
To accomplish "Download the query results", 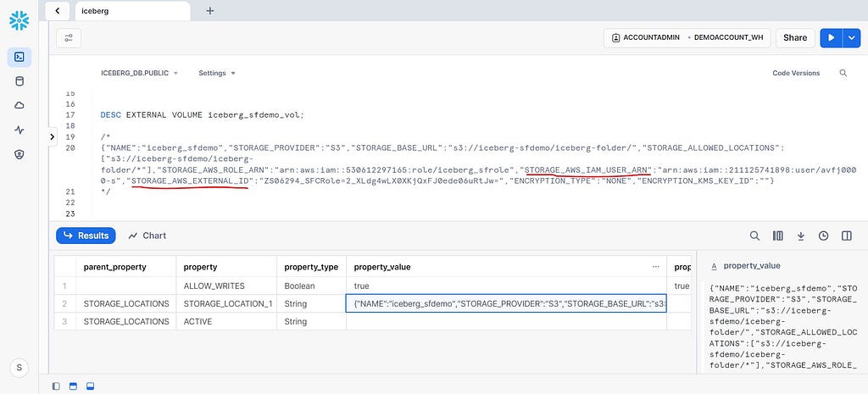I will click(x=800, y=236).
